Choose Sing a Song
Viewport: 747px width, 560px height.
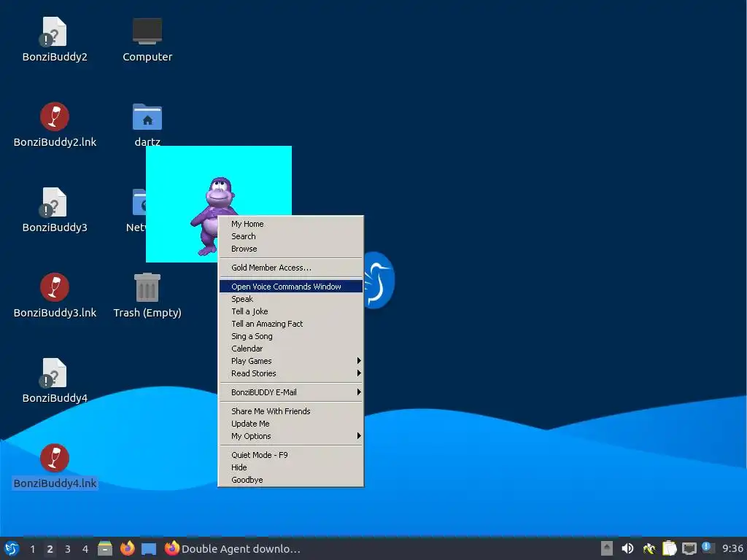coord(290,336)
